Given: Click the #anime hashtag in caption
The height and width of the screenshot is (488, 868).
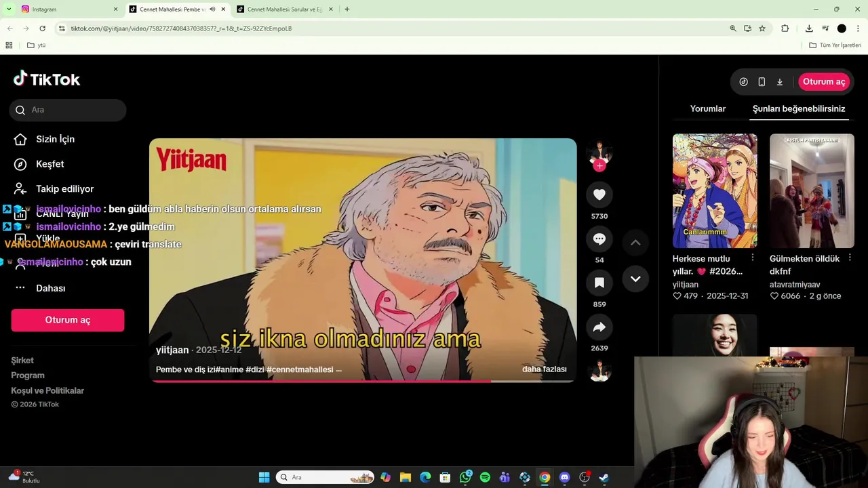Looking at the screenshot, I should point(230,369).
